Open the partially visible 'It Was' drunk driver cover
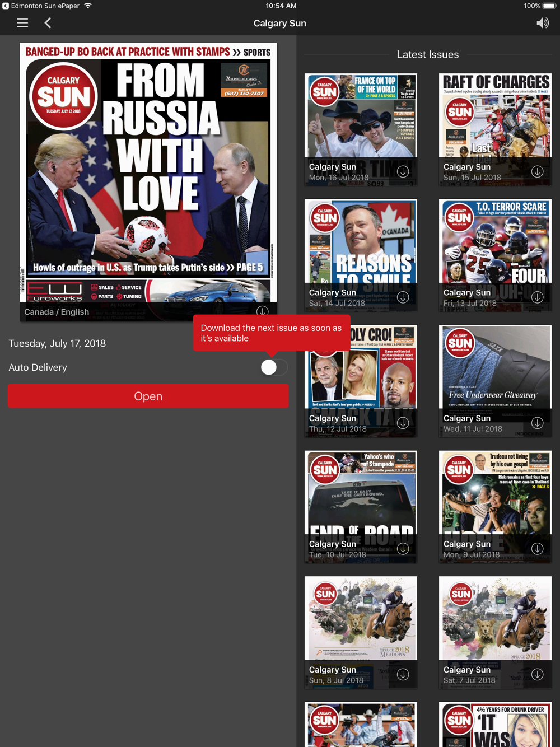This screenshot has height=747, width=560. [x=495, y=725]
